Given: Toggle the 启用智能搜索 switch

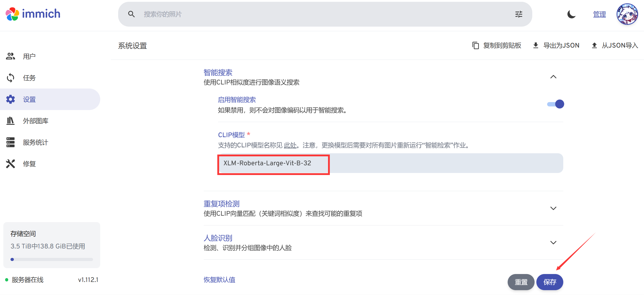Looking at the screenshot, I should click(x=556, y=104).
